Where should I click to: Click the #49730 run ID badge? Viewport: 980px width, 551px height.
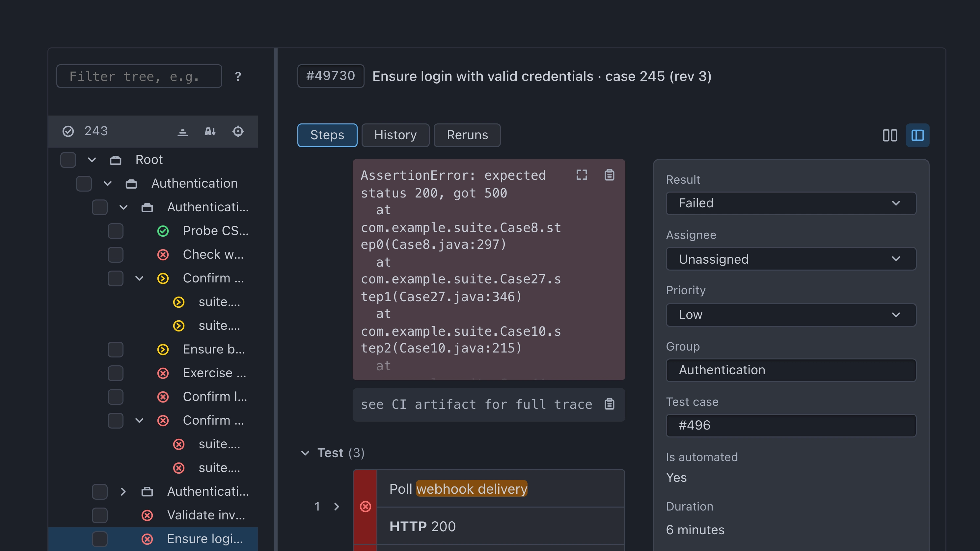331,76
